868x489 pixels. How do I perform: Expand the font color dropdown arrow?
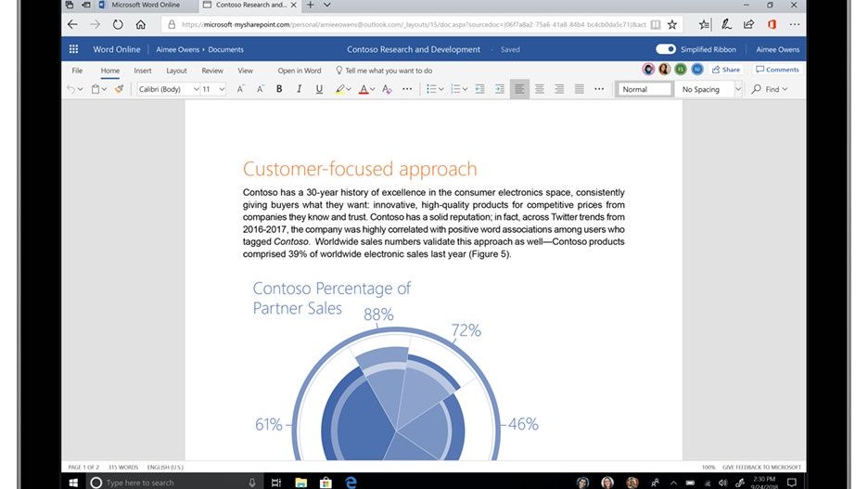373,89
